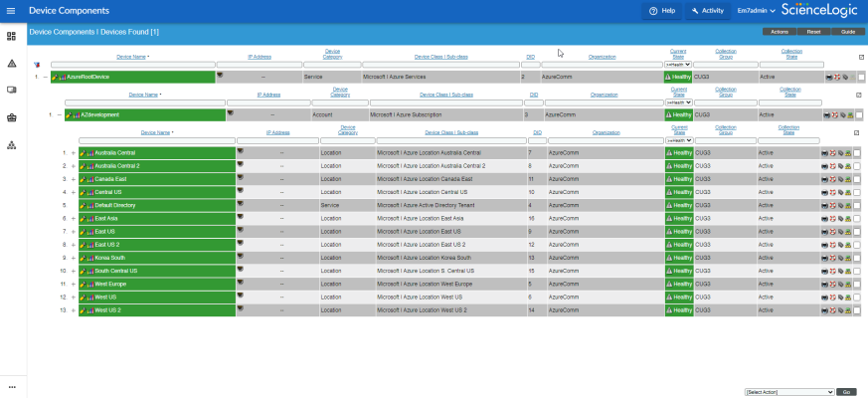Image resolution: width=868 pixels, height=398 pixels.
Task: Open the Em7admin user menu
Action: pos(756,11)
